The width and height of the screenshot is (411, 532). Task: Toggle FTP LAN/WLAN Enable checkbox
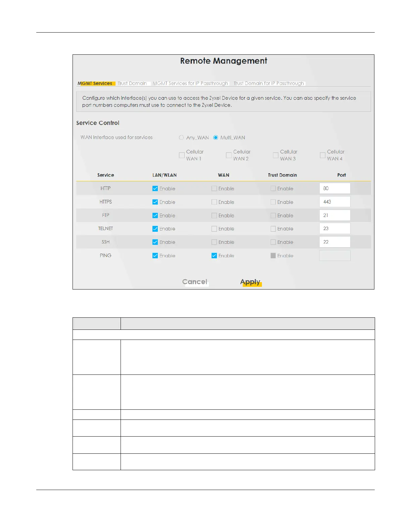[155, 215]
